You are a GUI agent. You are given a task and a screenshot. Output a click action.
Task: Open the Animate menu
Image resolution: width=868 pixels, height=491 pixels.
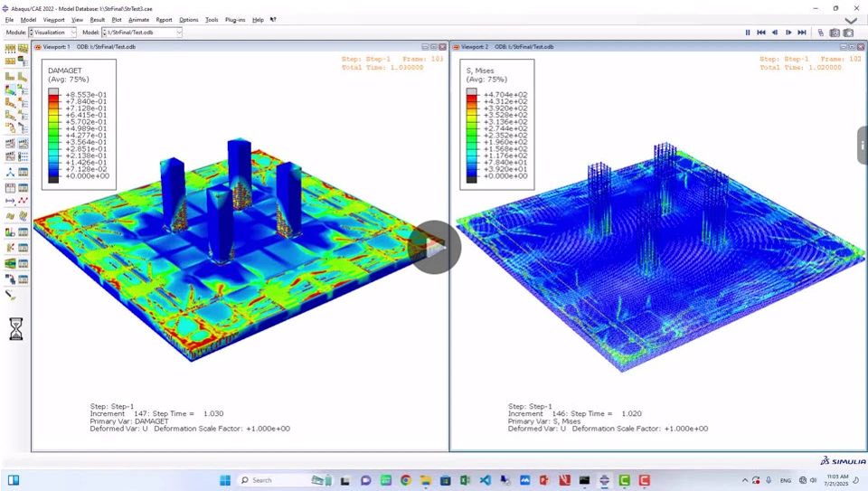point(138,19)
